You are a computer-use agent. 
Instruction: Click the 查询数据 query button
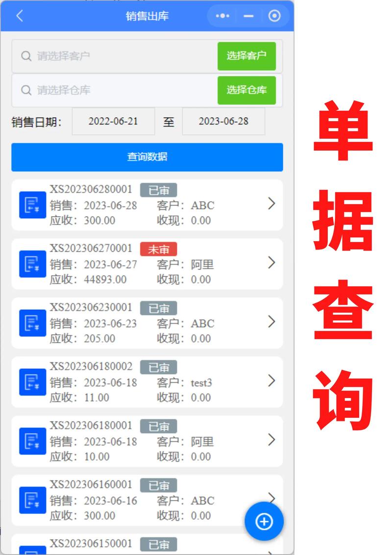coord(147,157)
